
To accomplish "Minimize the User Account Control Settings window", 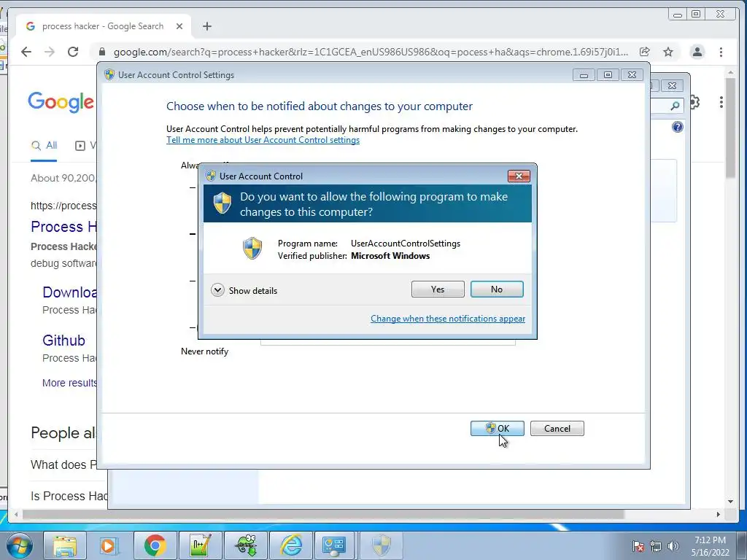I will click(584, 75).
